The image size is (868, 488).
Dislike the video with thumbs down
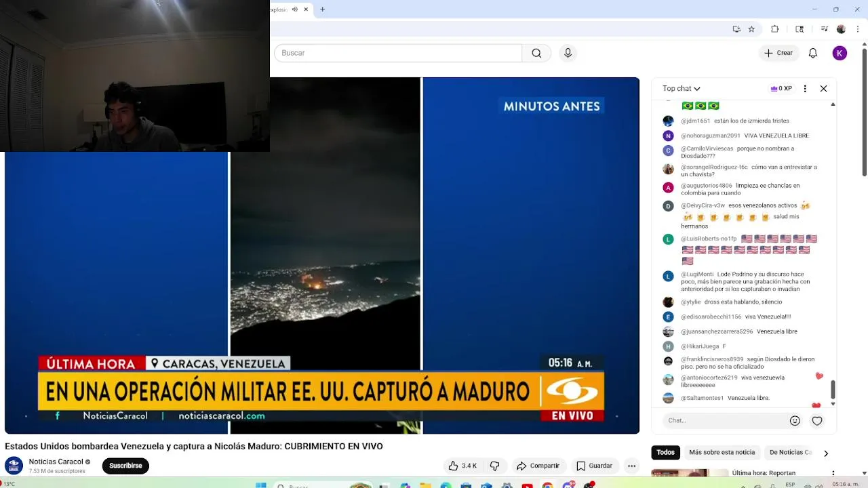tap(494, 466)
